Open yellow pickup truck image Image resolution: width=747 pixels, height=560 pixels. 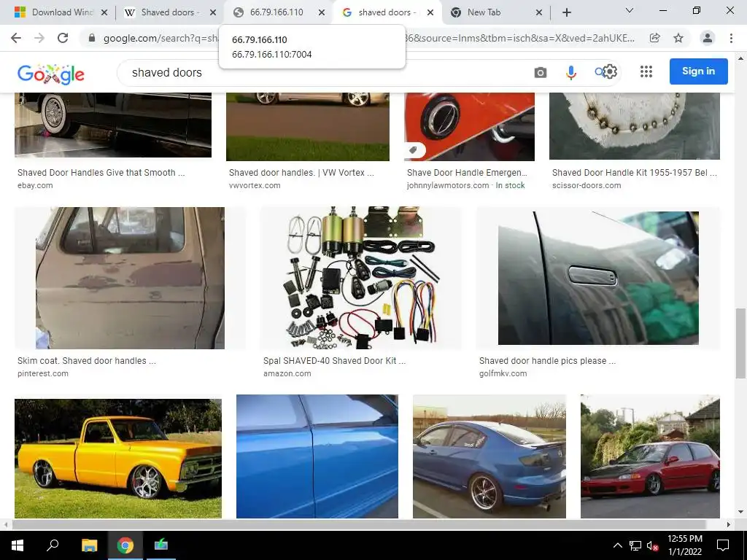click(x=117, y=459)
